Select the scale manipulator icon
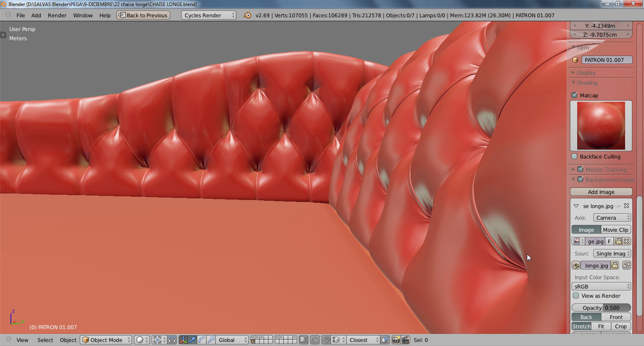 click(x=211, y=340)
